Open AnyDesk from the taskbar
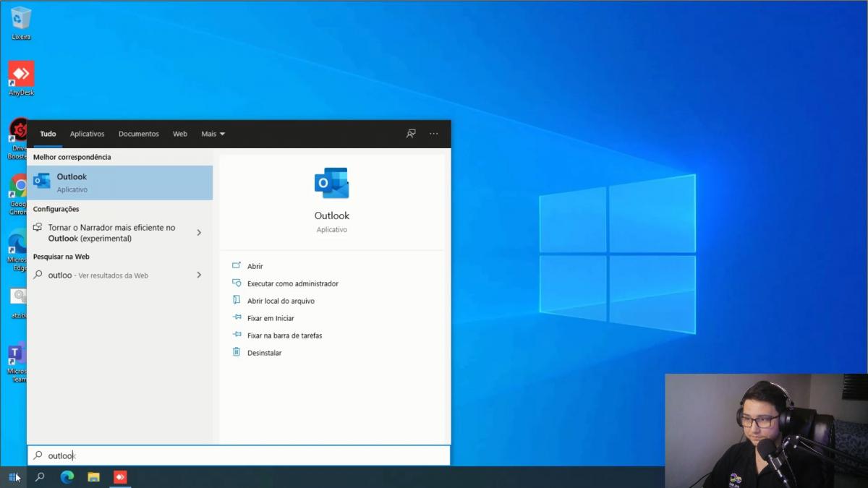 pos(120,477)
